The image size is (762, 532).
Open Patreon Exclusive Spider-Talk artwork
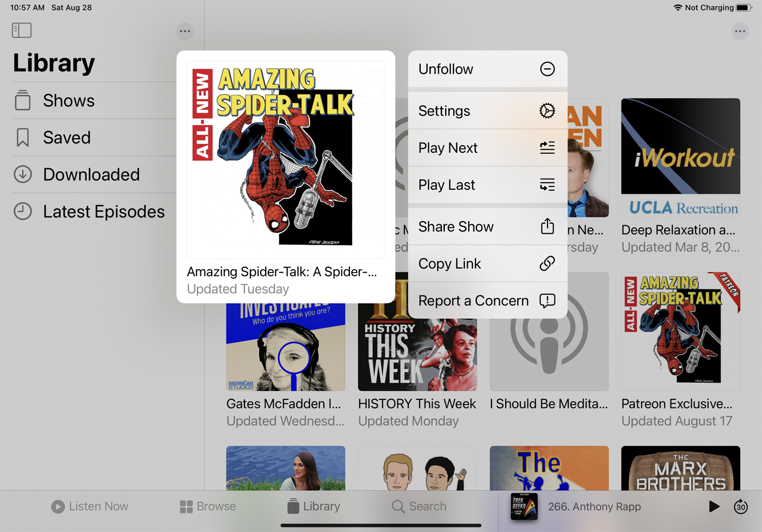pos(680,331)
